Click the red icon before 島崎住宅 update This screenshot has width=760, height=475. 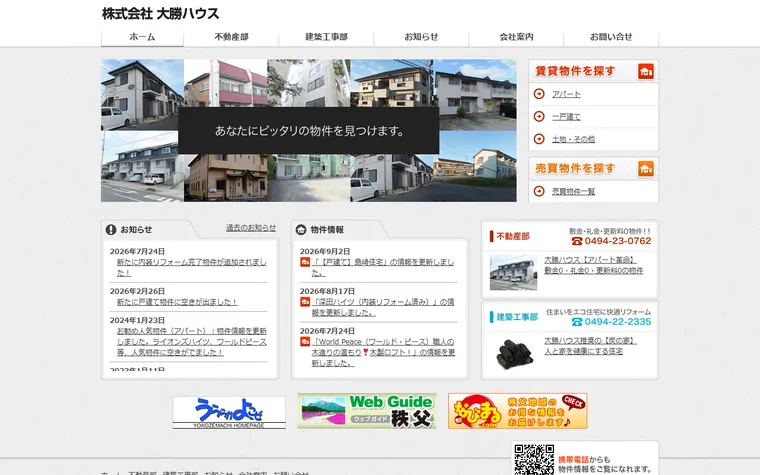click(305, 262)
